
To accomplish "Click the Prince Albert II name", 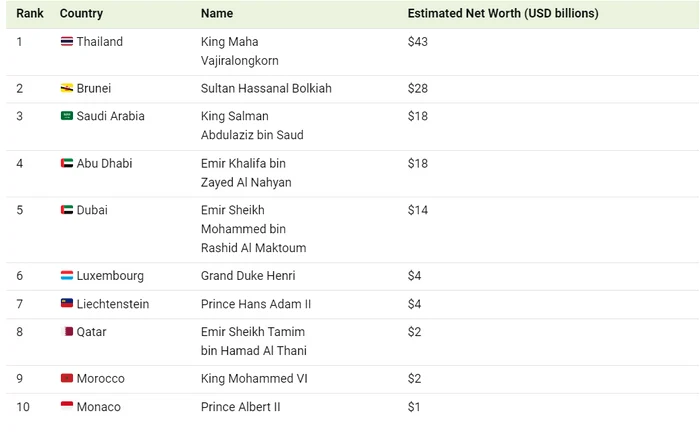I will [x=240, y=407].
